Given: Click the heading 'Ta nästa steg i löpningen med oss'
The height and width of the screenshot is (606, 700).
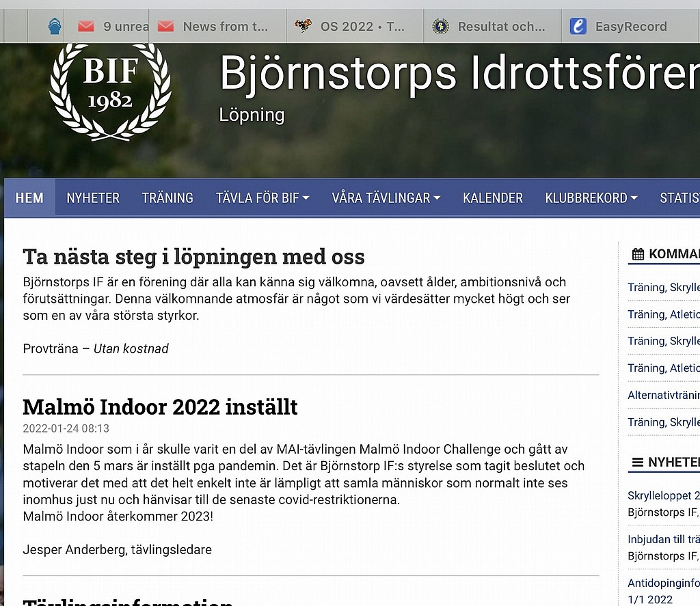Looking at the screenshot, I should pos(193,257).
